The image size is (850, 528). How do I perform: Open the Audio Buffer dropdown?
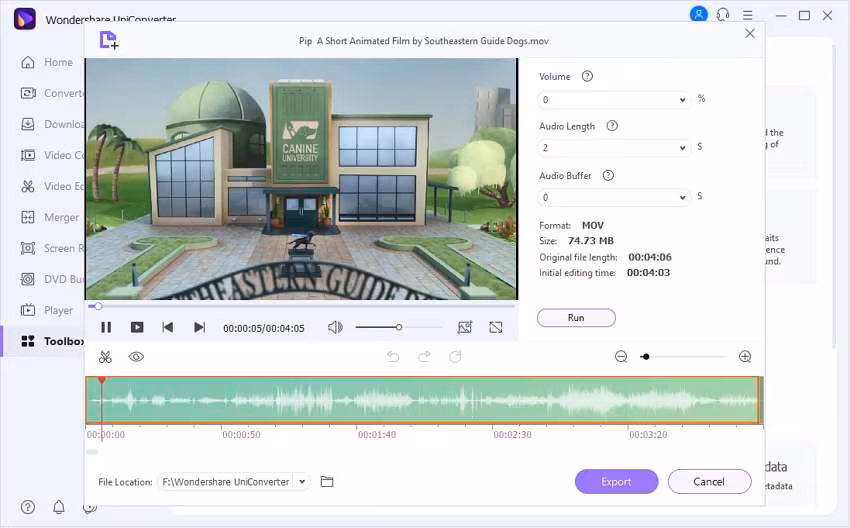point(614,197)
